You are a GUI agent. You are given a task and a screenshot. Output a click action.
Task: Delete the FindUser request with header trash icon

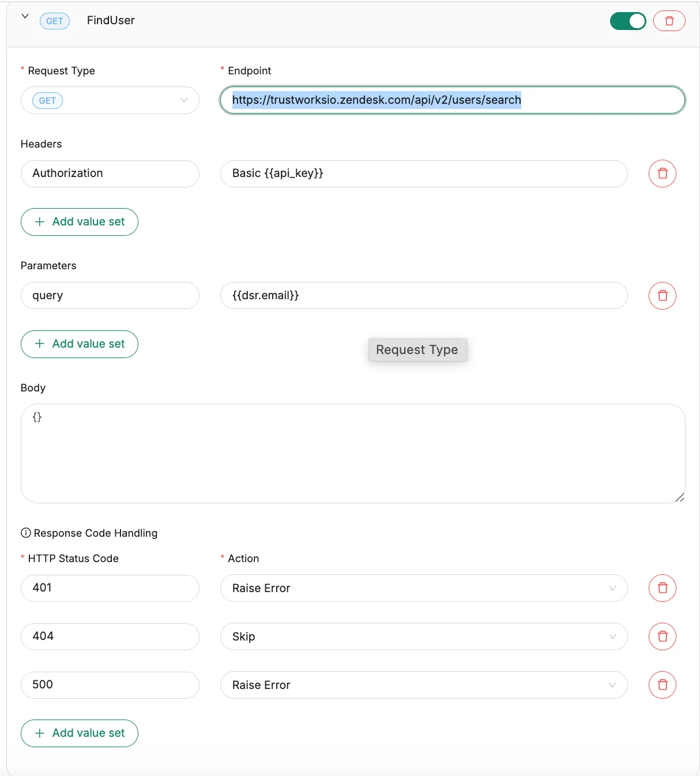(x=669, y=21)
